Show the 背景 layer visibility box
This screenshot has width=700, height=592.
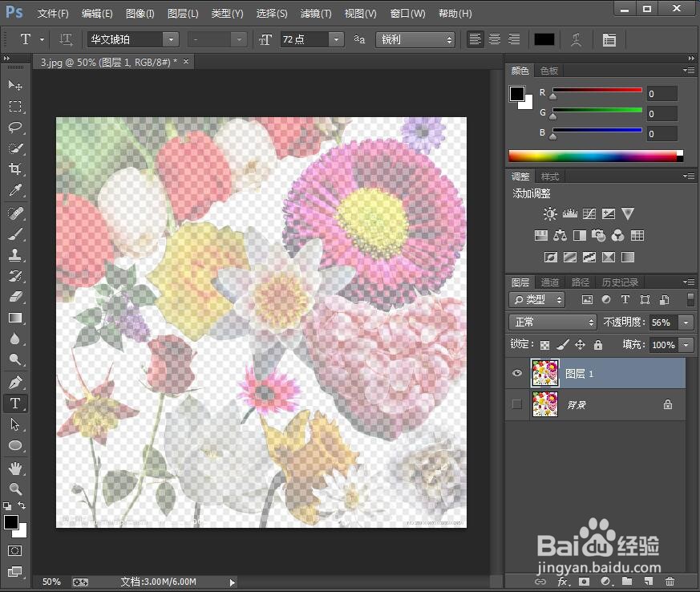click(x=517, y=404)
